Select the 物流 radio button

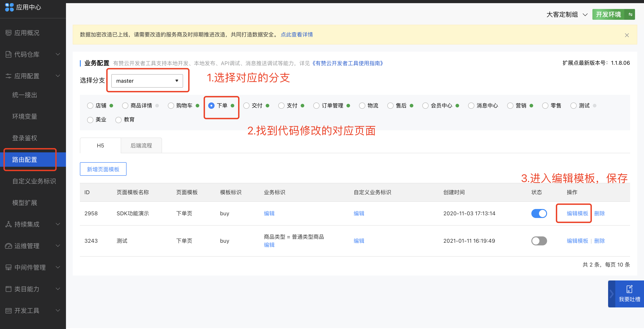pyautogui.click(x=362, y=106)
